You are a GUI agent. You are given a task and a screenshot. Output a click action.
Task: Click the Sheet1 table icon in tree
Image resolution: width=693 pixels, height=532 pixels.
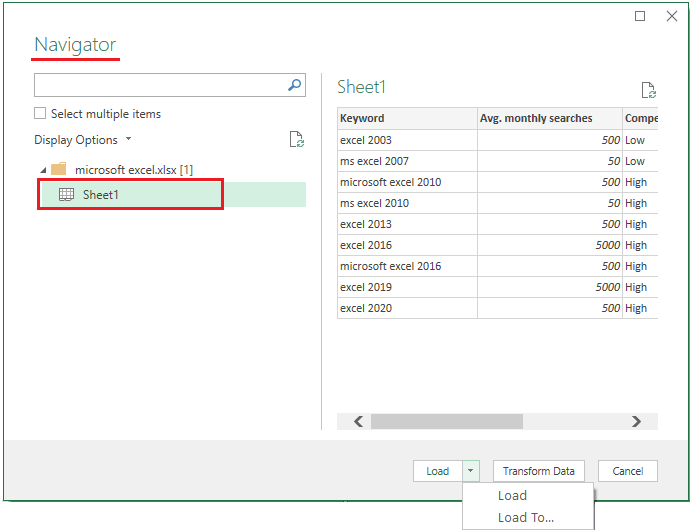(x=66, y=194)
